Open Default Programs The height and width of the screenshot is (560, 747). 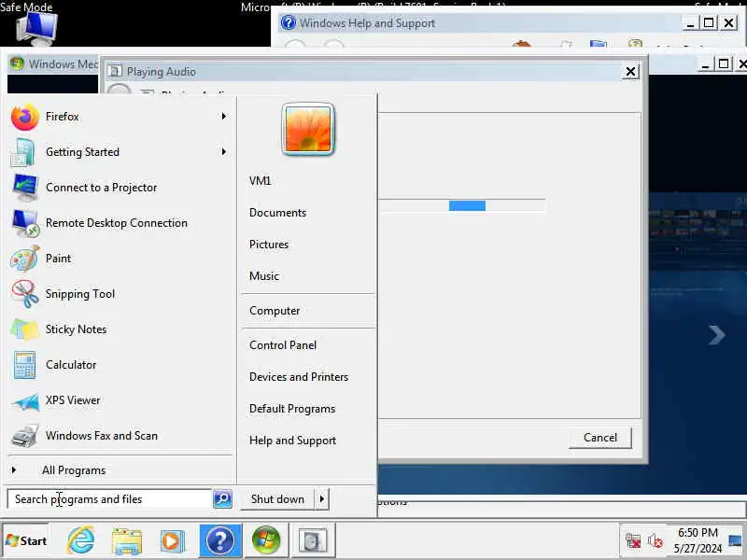coord(292,409)
